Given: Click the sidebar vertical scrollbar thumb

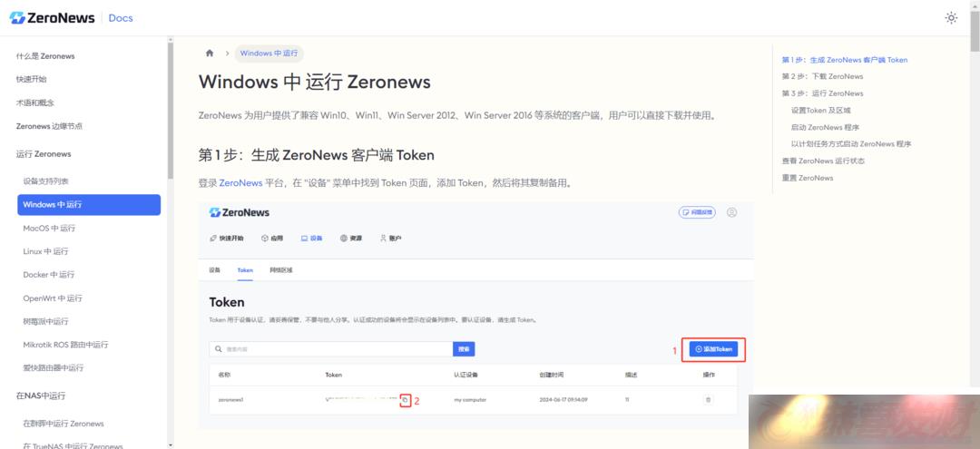Looking at the screenshot, I should coord(170,112).
